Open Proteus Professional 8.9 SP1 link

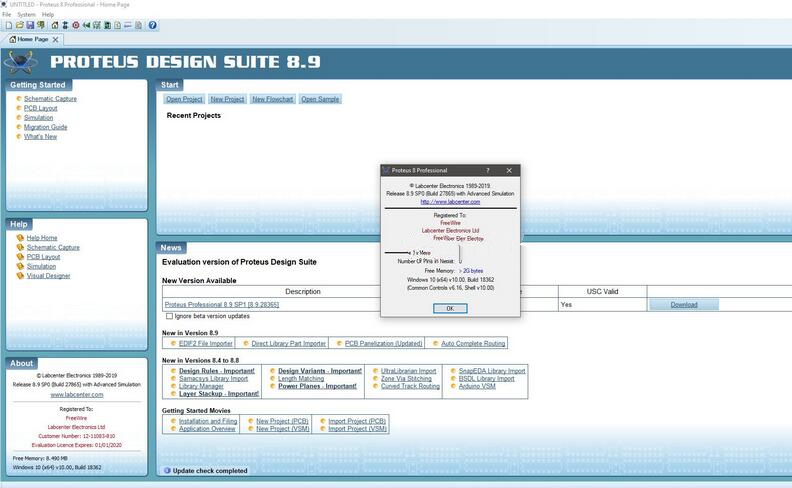222,305
